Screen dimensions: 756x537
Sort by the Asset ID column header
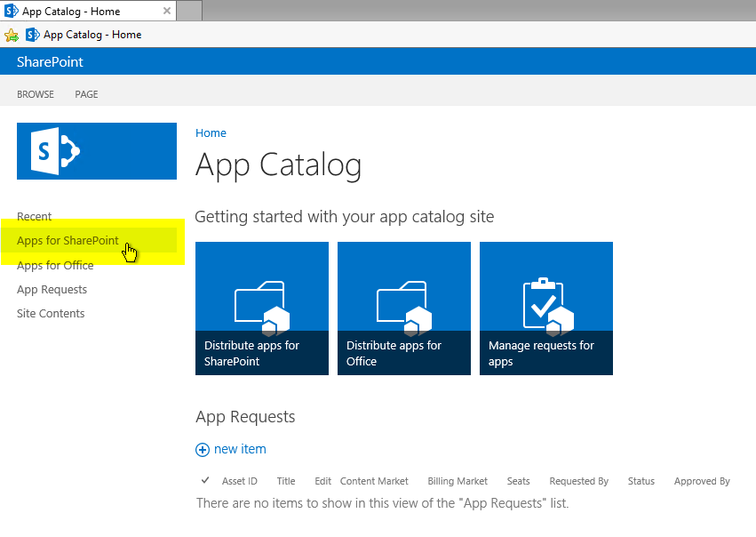pyautogui.click(x=239, y=481)
